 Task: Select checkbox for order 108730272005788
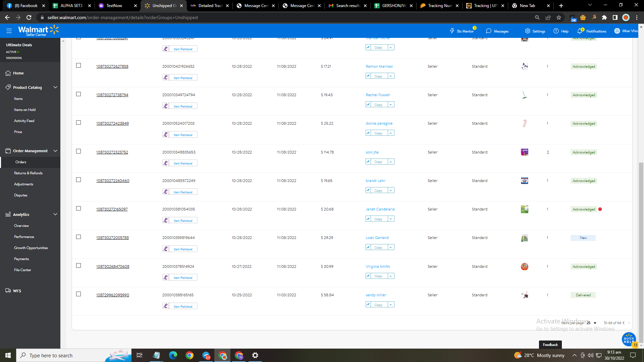(x=78, y=237)
